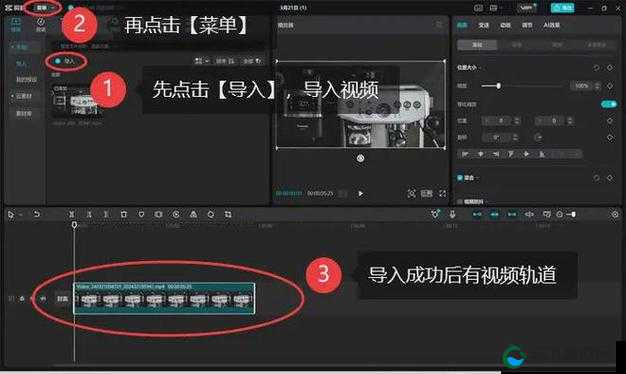Click the marker (shield) icon in timeline toolbar

click(x=141, y=214)
